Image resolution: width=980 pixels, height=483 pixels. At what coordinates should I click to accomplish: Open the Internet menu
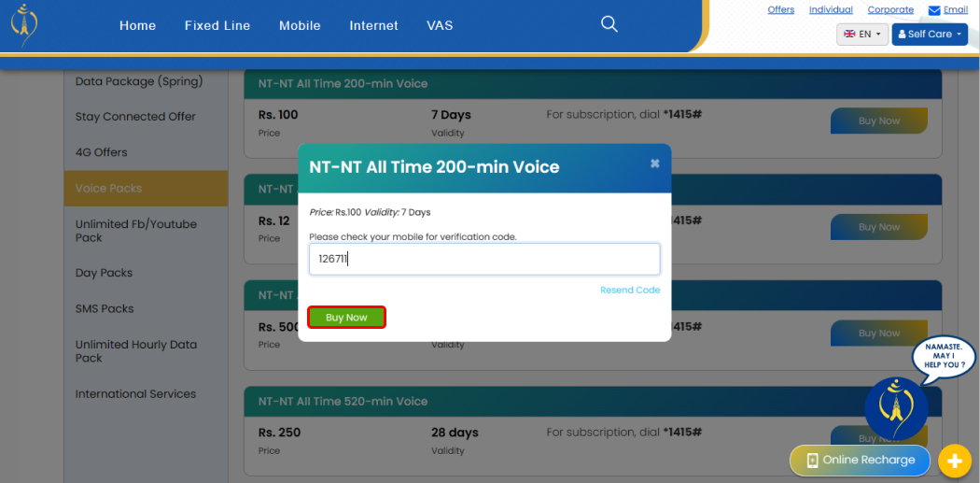[373, 25]
